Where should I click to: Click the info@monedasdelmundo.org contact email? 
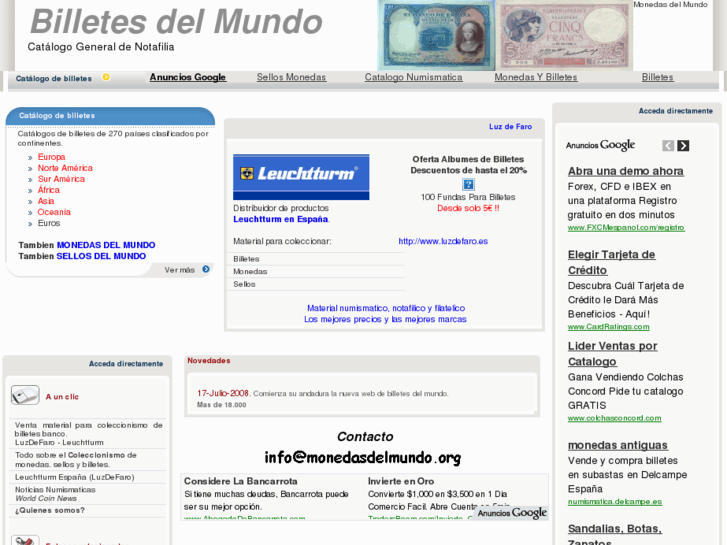point(363,458)
